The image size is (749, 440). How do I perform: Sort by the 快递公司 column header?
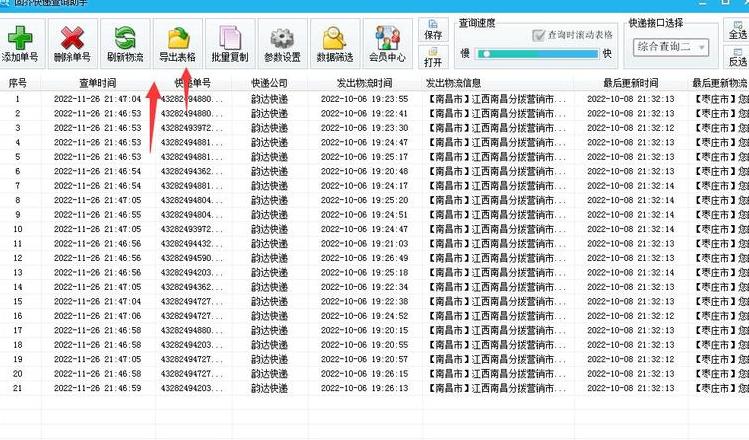pos(269,83)
